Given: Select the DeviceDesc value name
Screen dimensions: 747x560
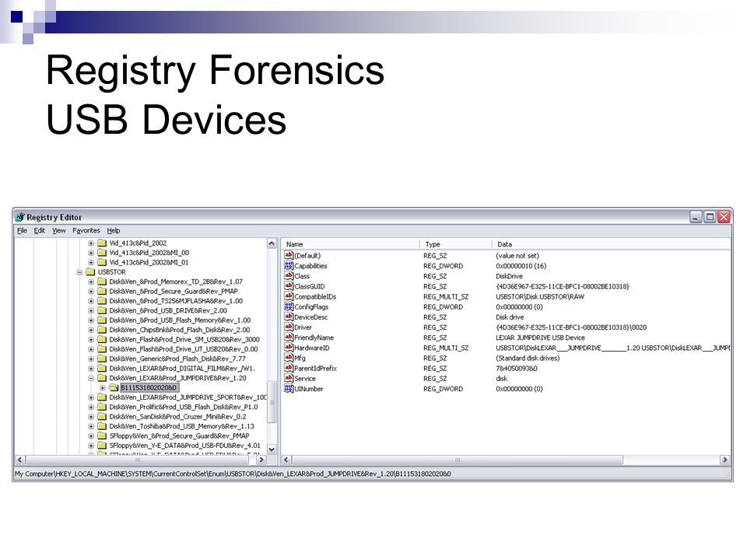Looking at the screenshot, I should (311, 317).
